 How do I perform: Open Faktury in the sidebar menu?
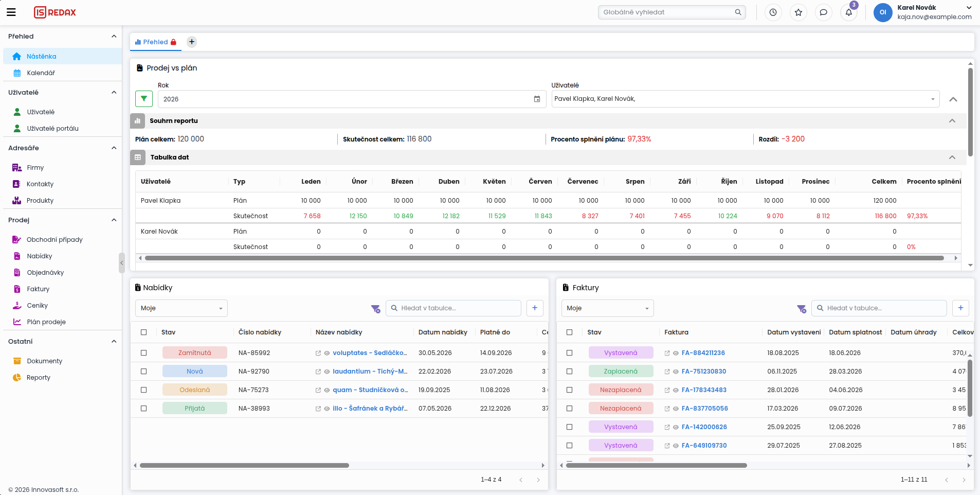point(38,289)
